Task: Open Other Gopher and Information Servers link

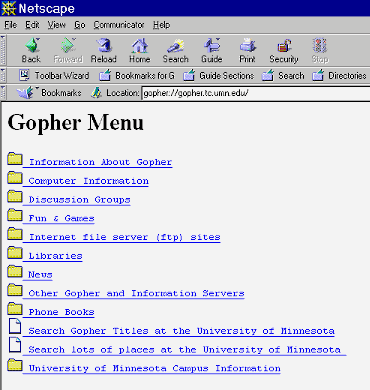Action: click(x=136, y=293)
